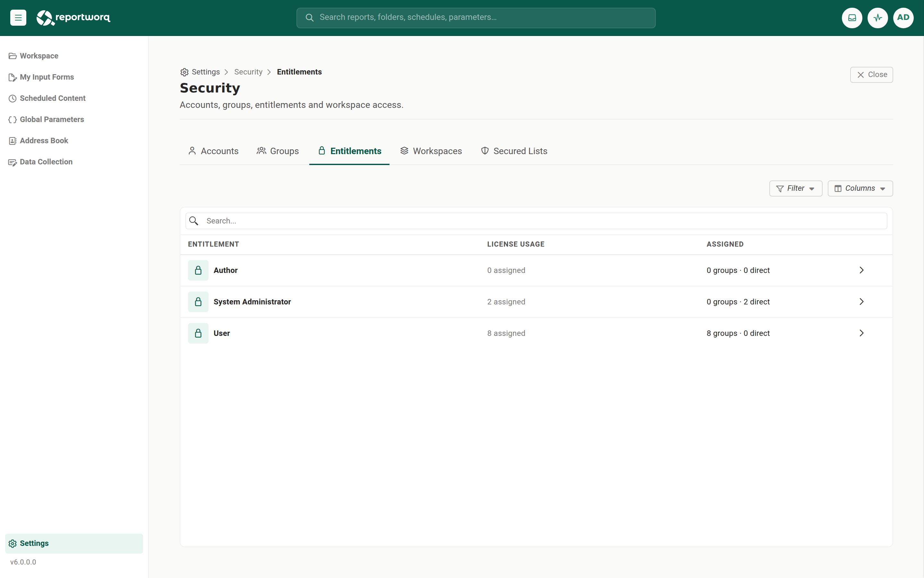Click '0 groups · 0 direct' cell
Image resolution: width=924 pixels, height=578 pixels.
pyautogui.click(x=738, y=270)
